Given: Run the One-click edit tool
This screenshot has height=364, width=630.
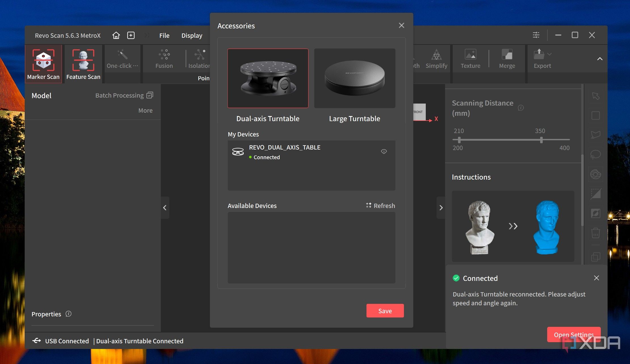Looking at the screenshot, I should pos(122,59).
